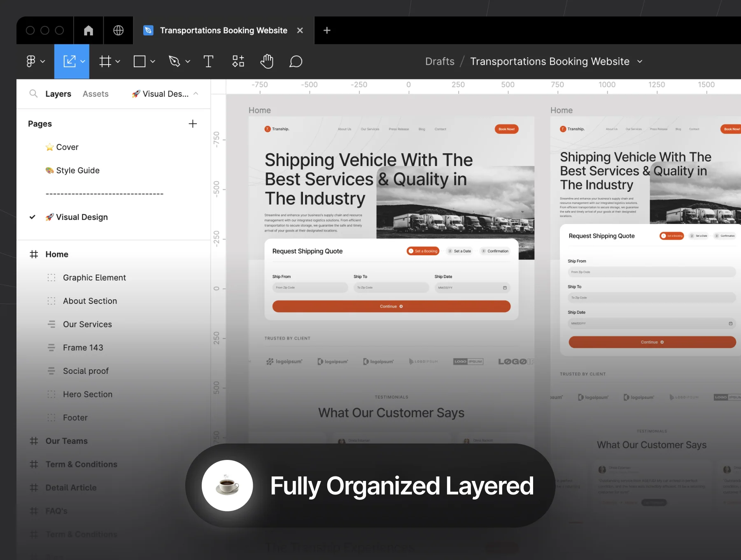Open the Community globe icon
The width and height of the screenshot is (741, 560).
(x=119, y=30)
